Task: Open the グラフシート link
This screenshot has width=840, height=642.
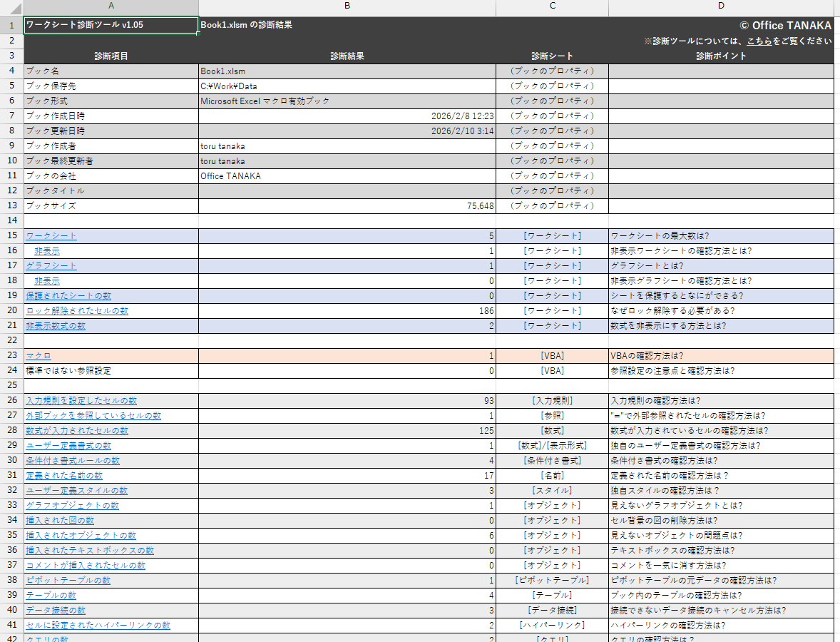Action: [51, 265]
